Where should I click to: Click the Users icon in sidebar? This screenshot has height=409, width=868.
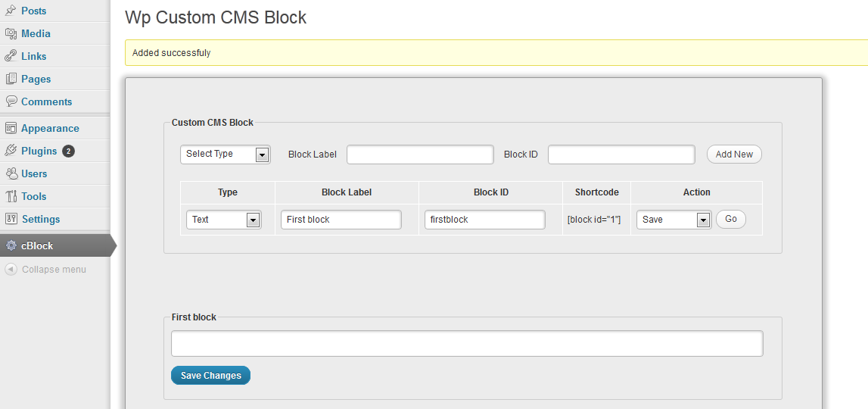(x=11, y=173)
